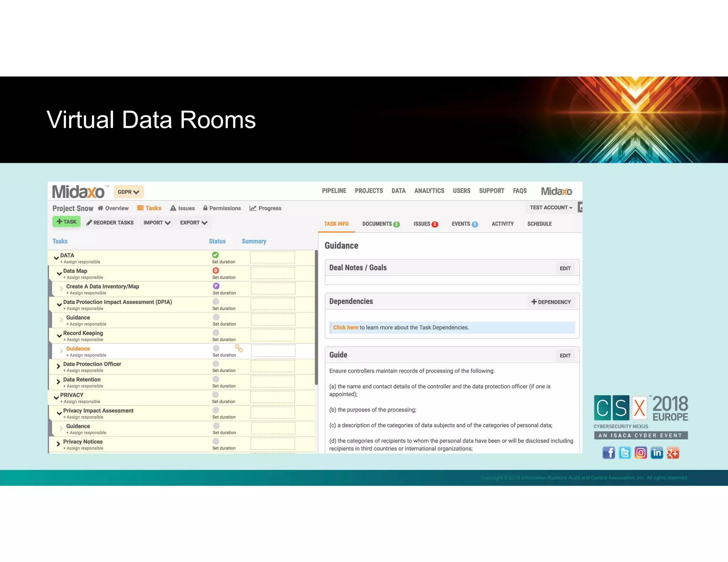Open Issues via warning triangle icon
The width and height of the screenshot is (728, 562).
(173, 208)
